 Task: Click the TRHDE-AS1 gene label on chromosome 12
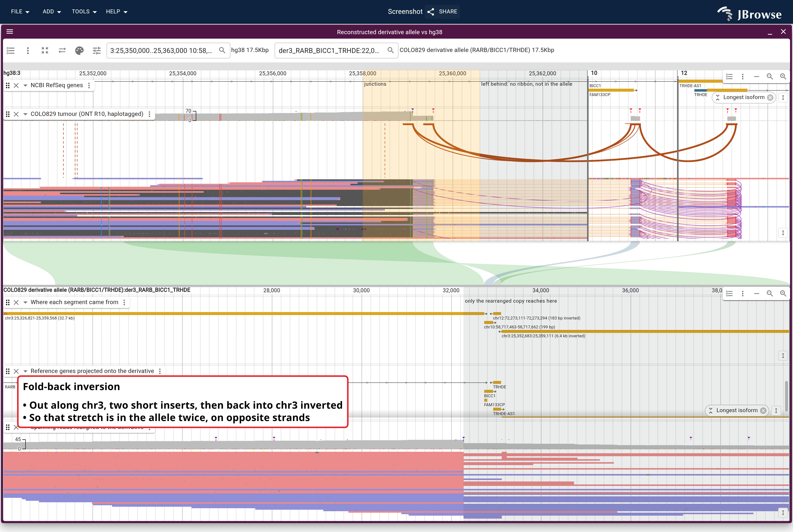[690, 86]
